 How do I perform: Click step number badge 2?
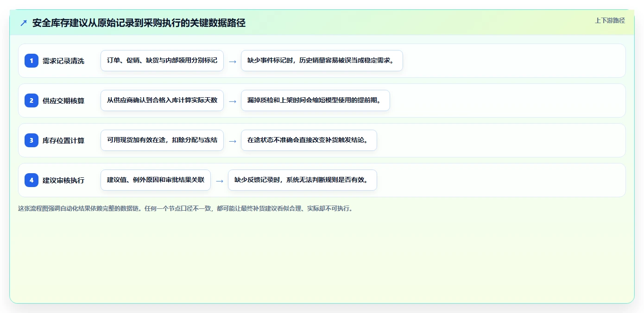[x=32, y=100]
